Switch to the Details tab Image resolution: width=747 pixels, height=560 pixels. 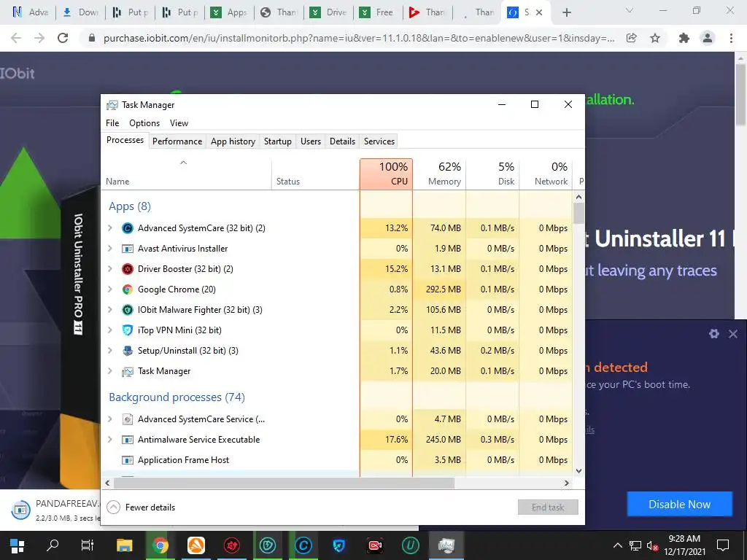point(343,141)
